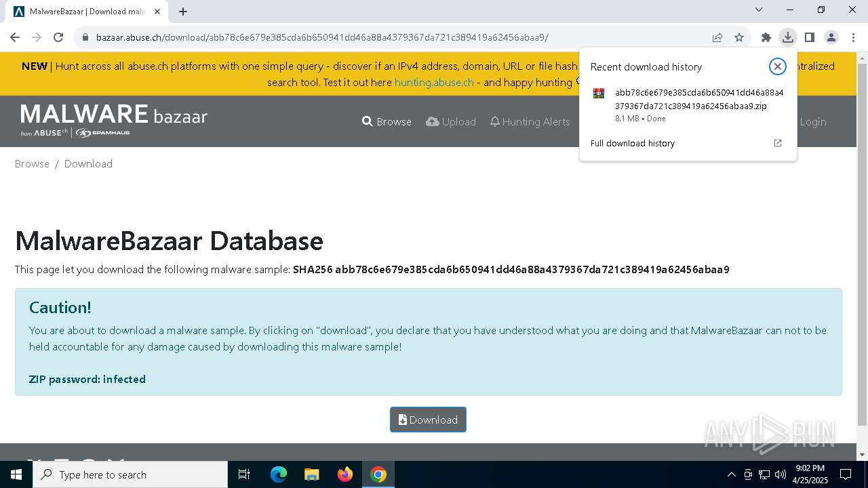Screen dimensions: 868x488
Task: Click the Login link
Action: 812,121
